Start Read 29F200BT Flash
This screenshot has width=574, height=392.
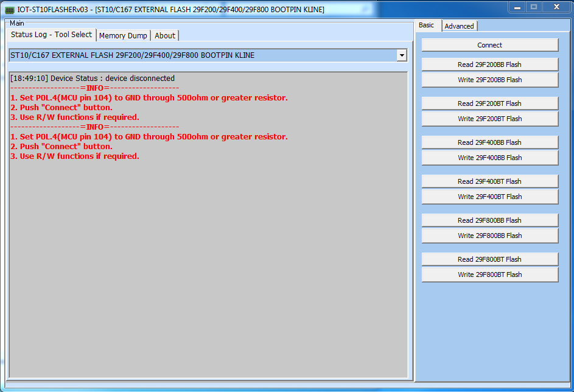[x=489, y=103]
